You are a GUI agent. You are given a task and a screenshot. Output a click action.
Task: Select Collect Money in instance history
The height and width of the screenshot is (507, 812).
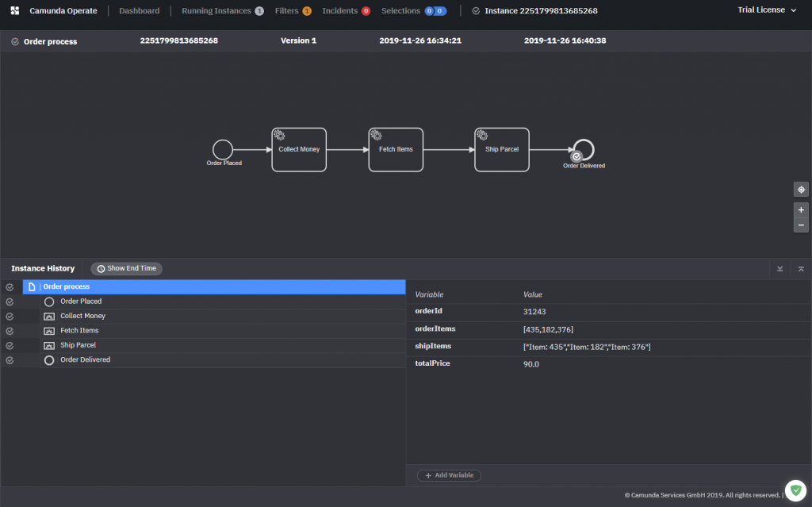(x=223, y=316)
